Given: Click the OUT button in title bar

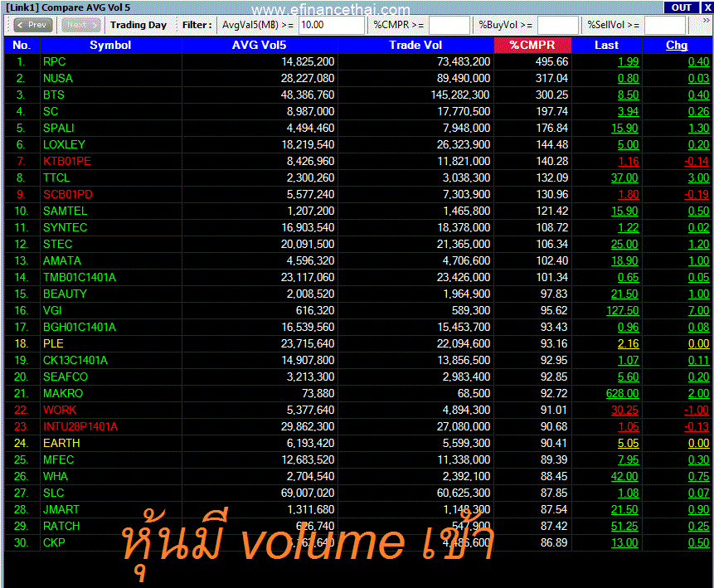Looking at the screenshot, I should click(x=681, y=7).
